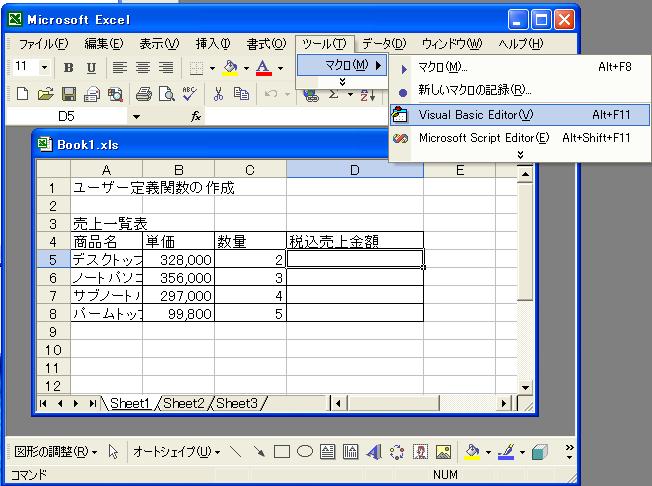Open the ファイル(F) menu

tap(44, 44)
